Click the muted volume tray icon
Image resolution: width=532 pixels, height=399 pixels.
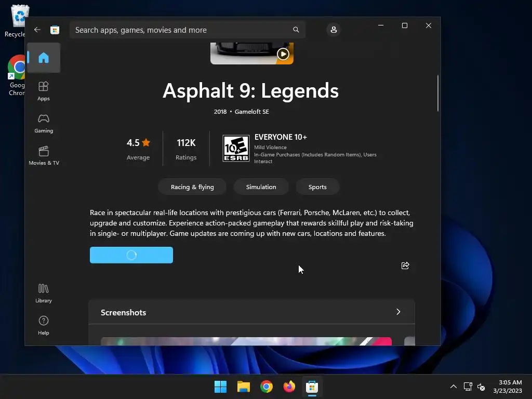pos(481,387)
